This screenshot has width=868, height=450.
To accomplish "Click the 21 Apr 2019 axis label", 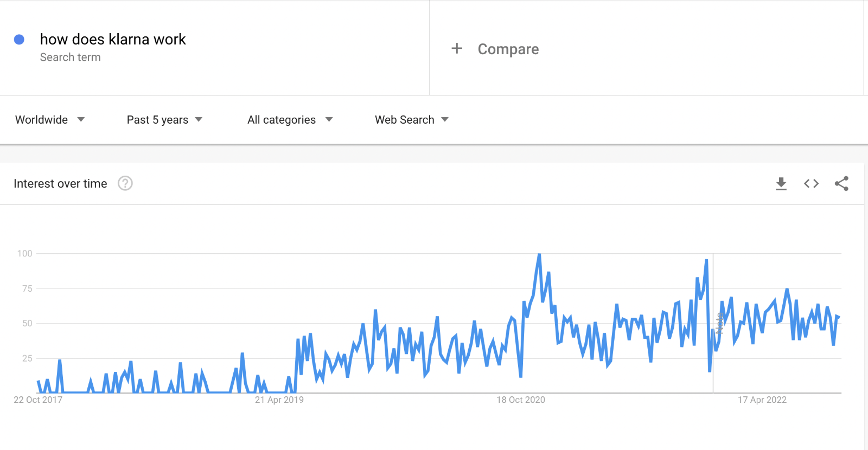I will coord(279,400).
